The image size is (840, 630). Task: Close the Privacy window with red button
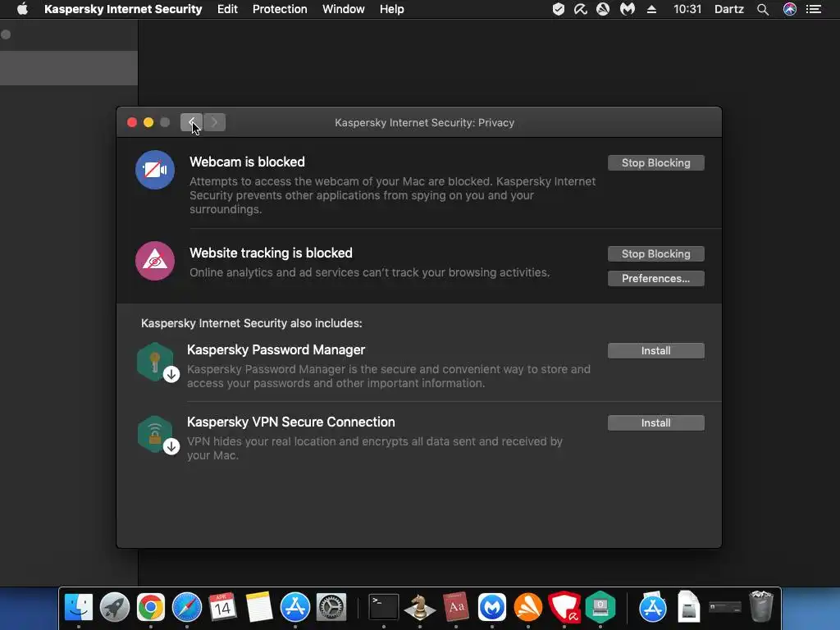click(x=132, y=122)
